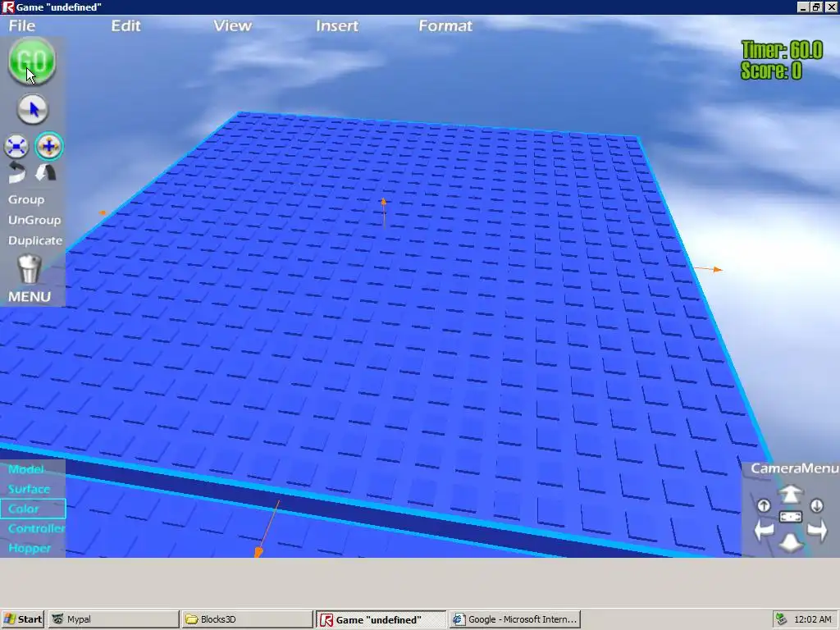The image size is (840, 630).
Task: Click Duplicate in the left toolbar
Action: [x=35, y=240]
